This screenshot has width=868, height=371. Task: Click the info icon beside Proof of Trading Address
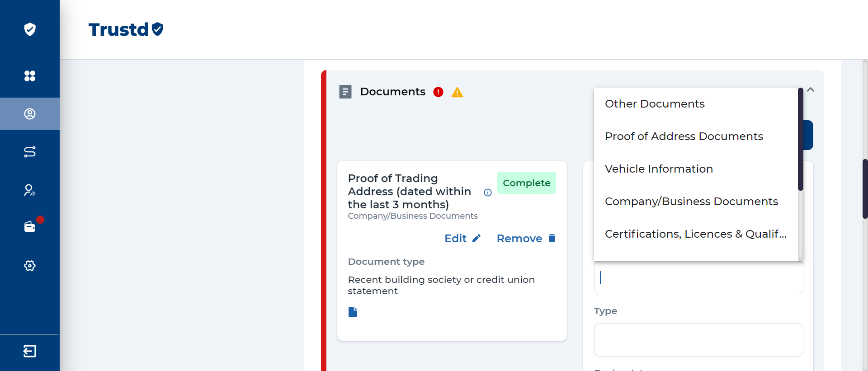(488, 193)
